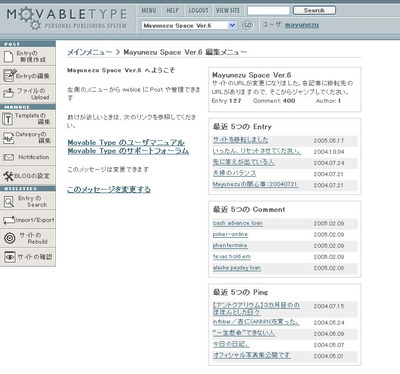Open the ping dated 2004.05.09

[x=244, y=333]
